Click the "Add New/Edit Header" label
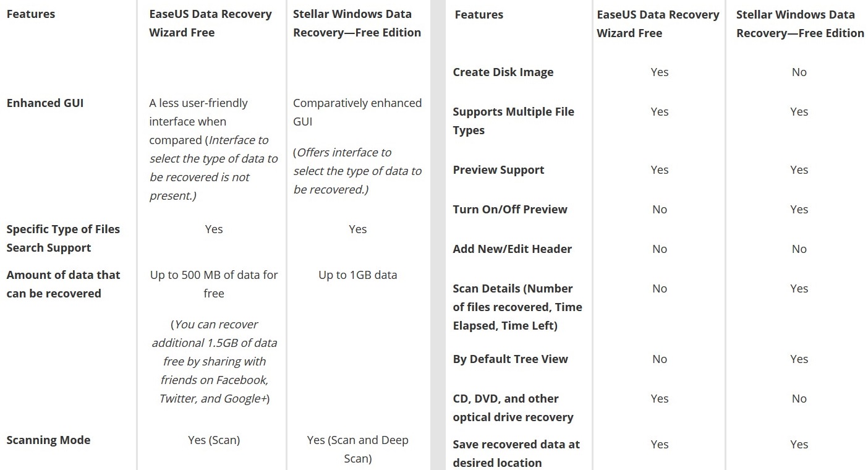868x470 pixels. pyautogui.click(x=512, y=249)
